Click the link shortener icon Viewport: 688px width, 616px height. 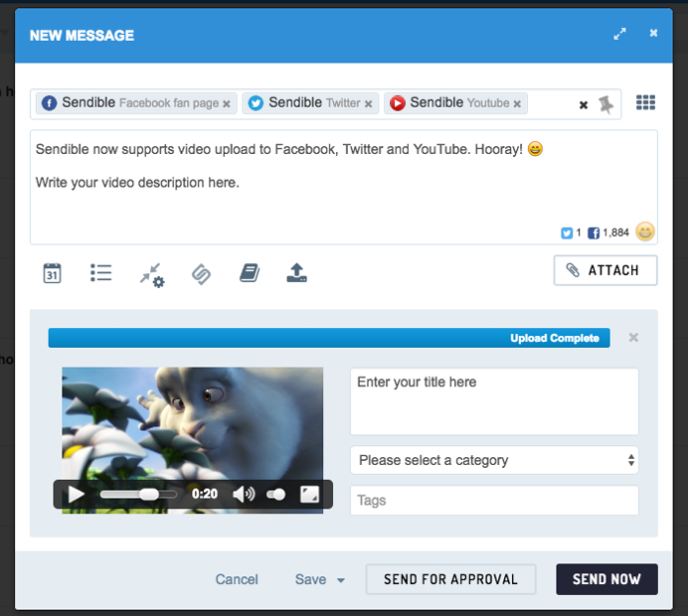coord(202,274)
